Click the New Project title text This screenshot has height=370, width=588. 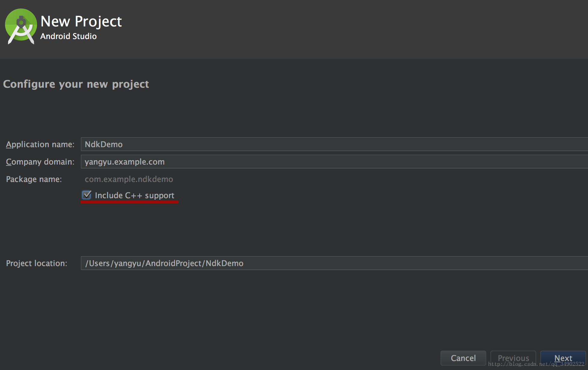(81, 21)
